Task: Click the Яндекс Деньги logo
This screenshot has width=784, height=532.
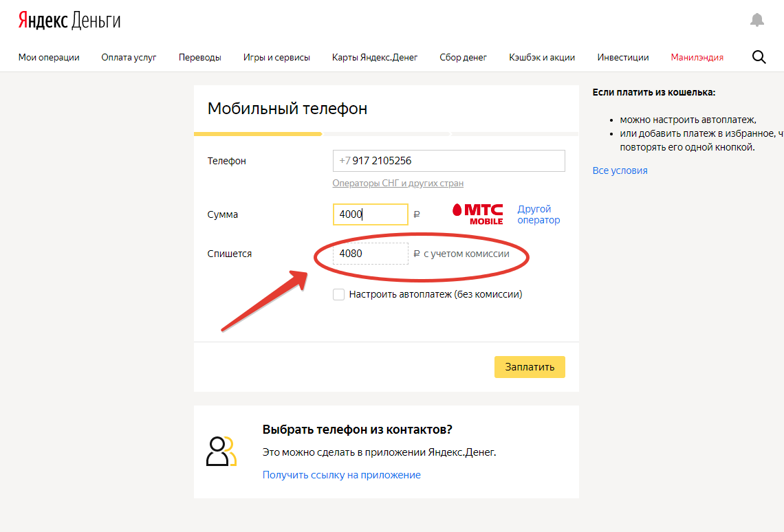Action: [x=69, y=21]
